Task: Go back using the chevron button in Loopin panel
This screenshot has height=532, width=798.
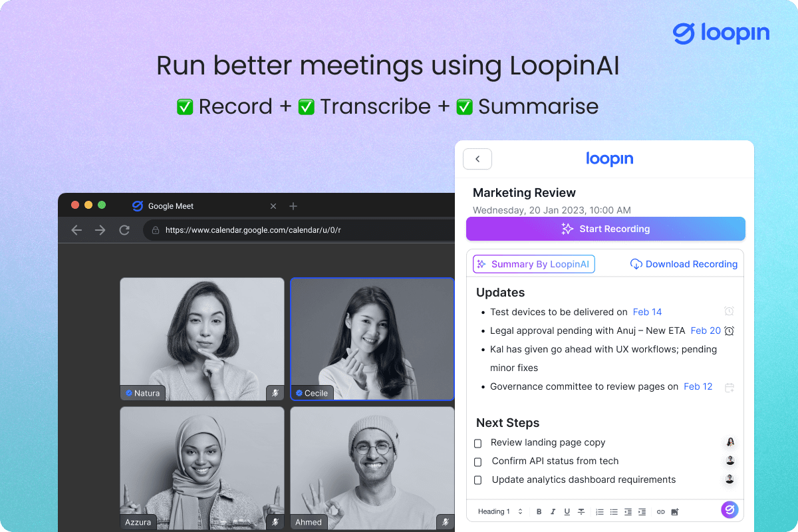Action: (x=477, y=159)
